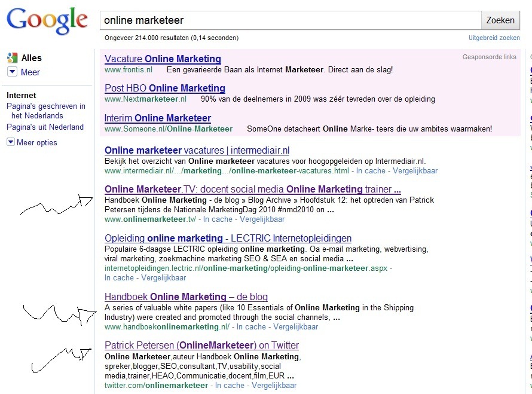Open intermediair.nl Online marketeer vacatures result

pyautogui.click(x=197, y=150)
